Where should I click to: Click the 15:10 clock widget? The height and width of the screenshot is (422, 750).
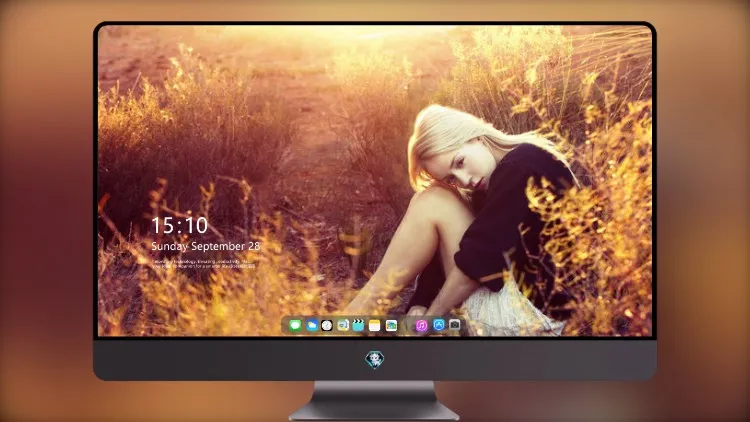179,225
